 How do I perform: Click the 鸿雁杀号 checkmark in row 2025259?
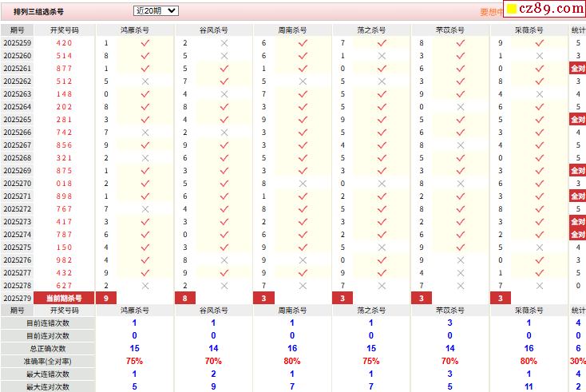tap(145, 43)
